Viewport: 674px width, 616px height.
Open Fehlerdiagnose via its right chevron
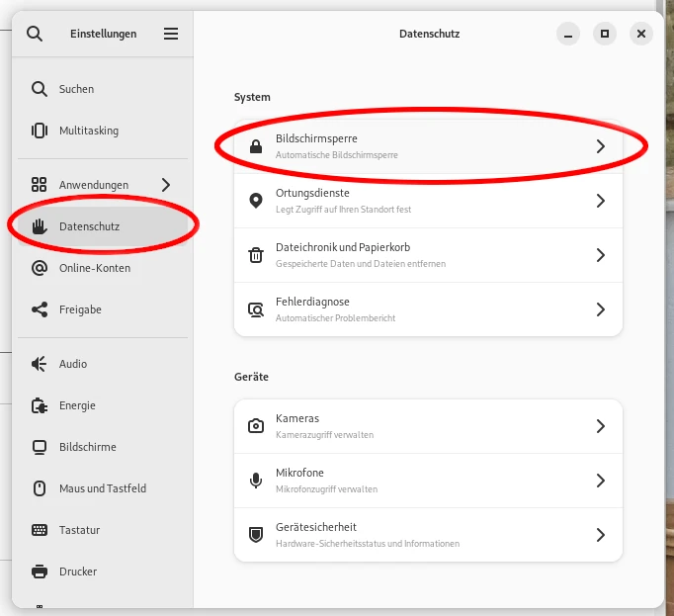(601, 309)
